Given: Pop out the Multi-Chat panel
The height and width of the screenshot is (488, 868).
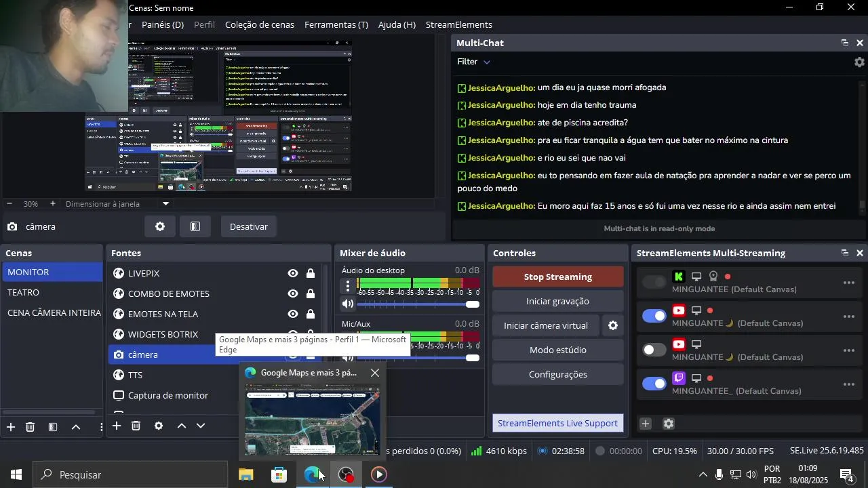Looking at the screenshot, I should point(845,43).
